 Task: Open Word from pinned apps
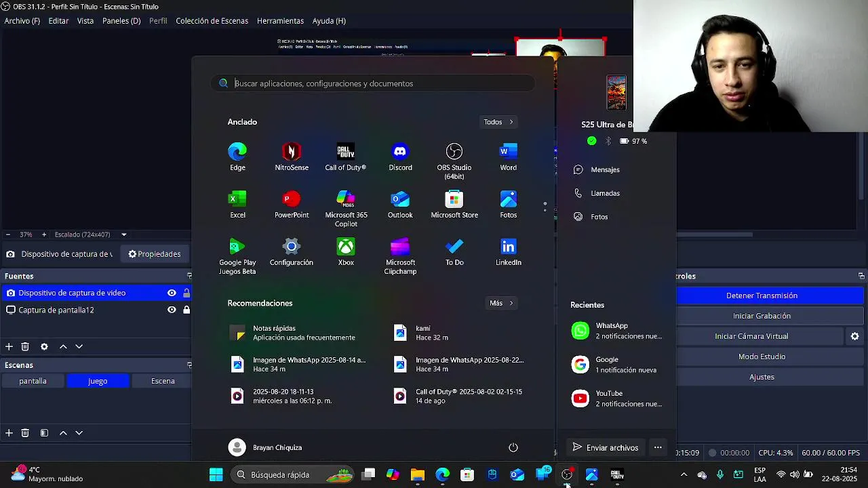[x=509, y=157]
